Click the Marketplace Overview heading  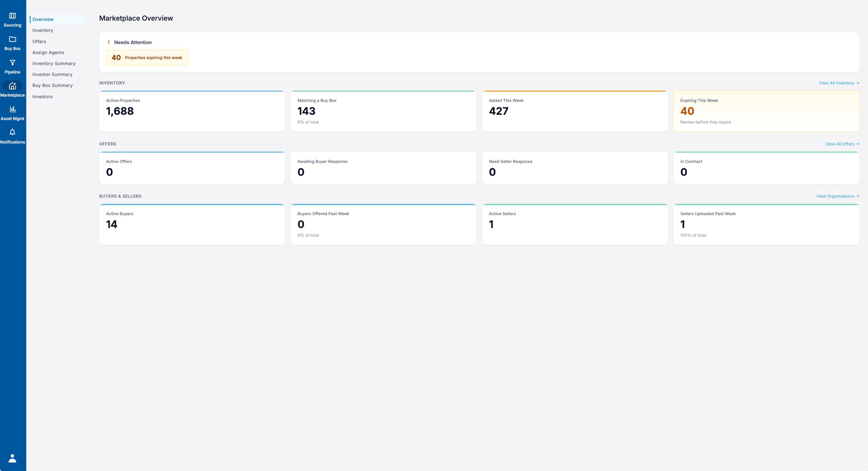(x=136, y=18)
